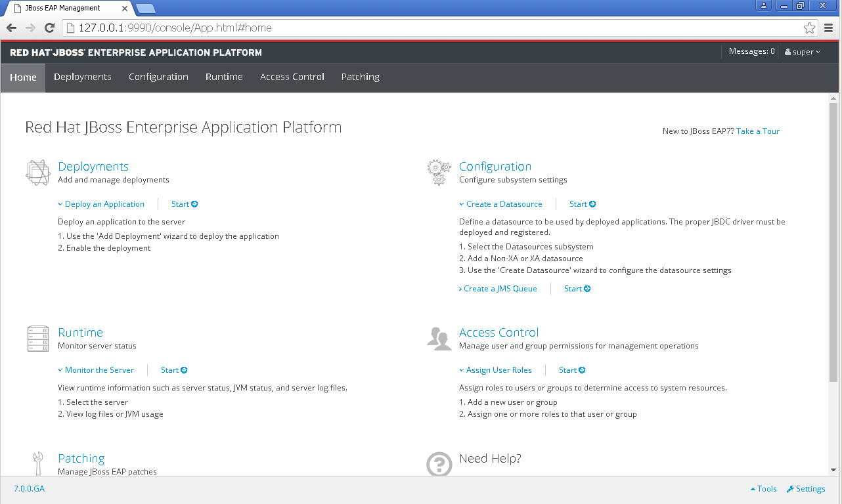Screen dimensions: 842x504
Task: Click the Take a Tour link
Action: 758,131
